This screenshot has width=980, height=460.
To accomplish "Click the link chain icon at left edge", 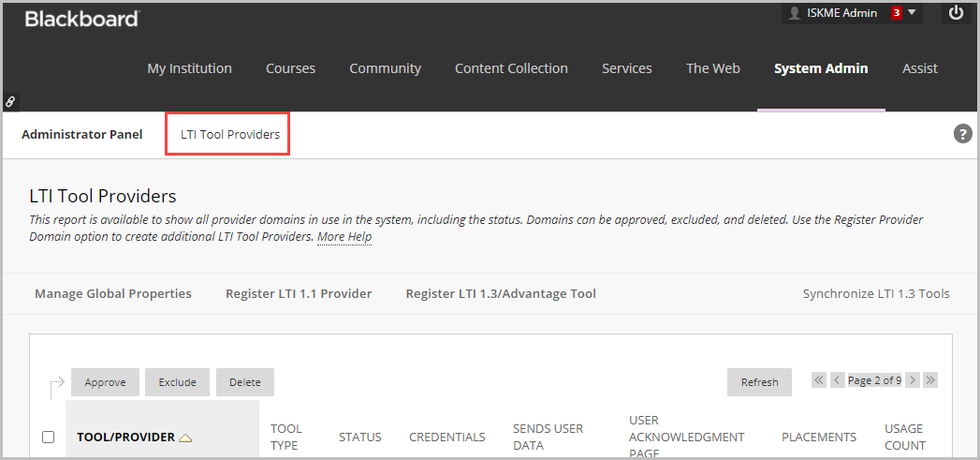I will (x=10, y=101).
